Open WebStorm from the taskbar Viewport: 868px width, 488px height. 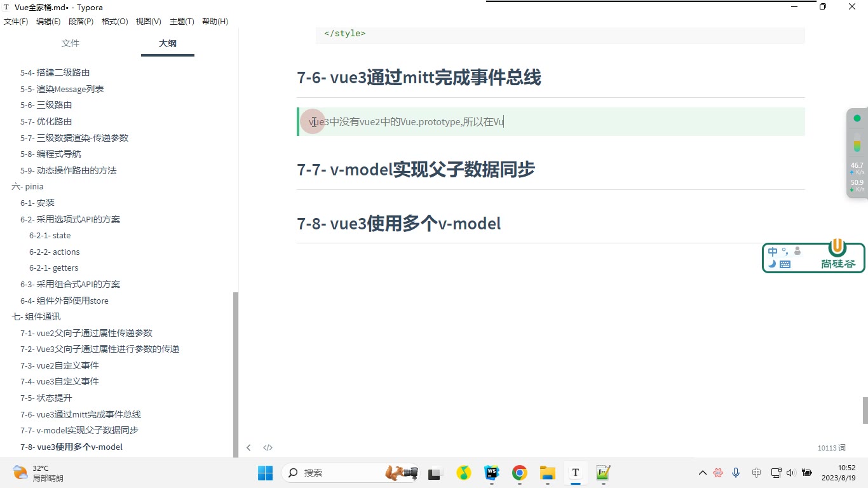coord(492,473)
